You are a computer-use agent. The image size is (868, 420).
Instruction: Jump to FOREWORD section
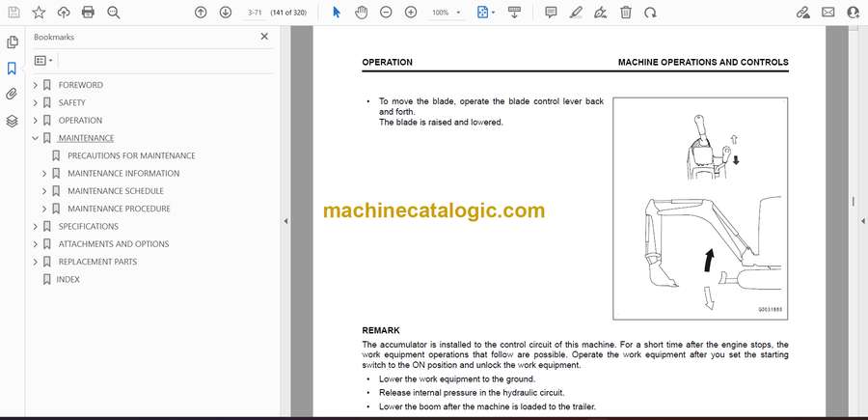coord(81,85)
